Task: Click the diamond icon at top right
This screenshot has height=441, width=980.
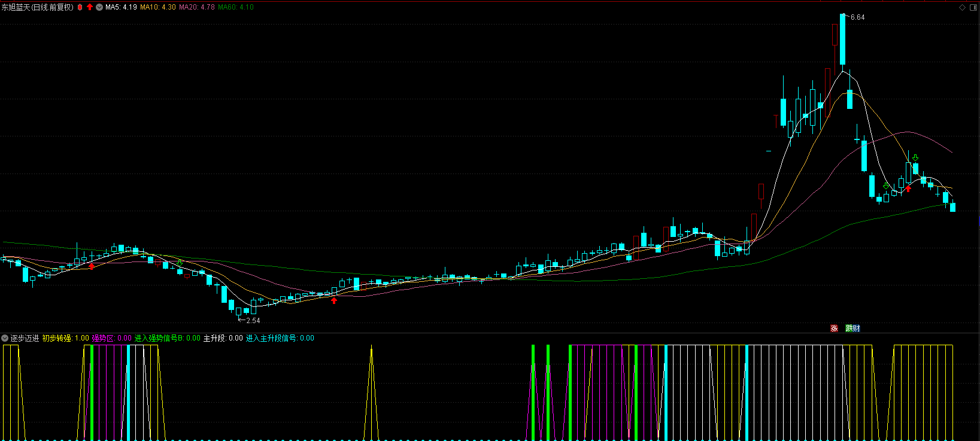Action: (x=963, y=7)
